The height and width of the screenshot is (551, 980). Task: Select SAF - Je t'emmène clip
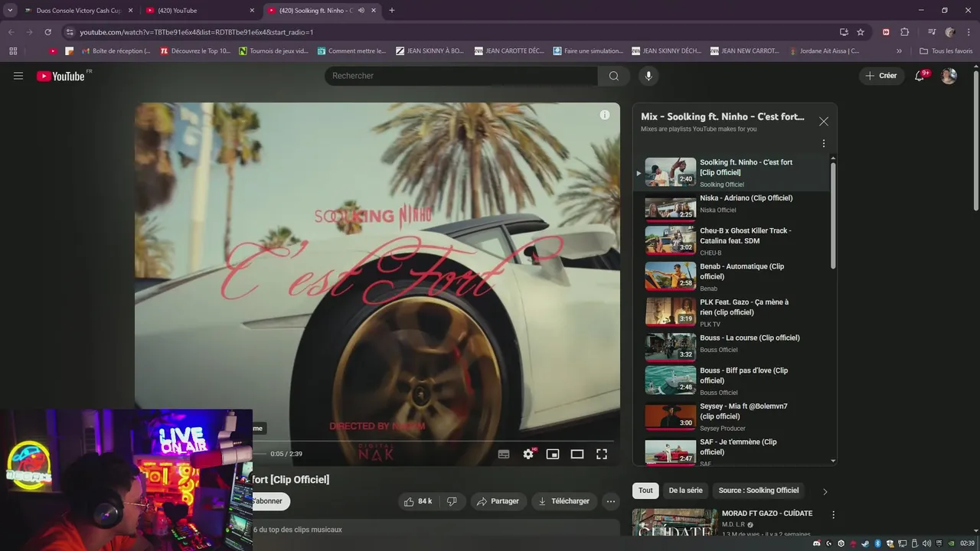(731, 452)
